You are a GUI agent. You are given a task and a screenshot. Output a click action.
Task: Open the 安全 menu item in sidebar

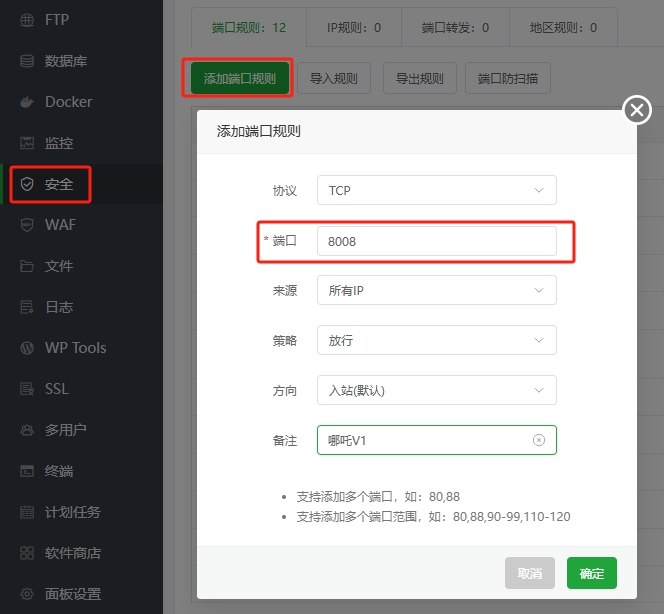tap(81, 184)
